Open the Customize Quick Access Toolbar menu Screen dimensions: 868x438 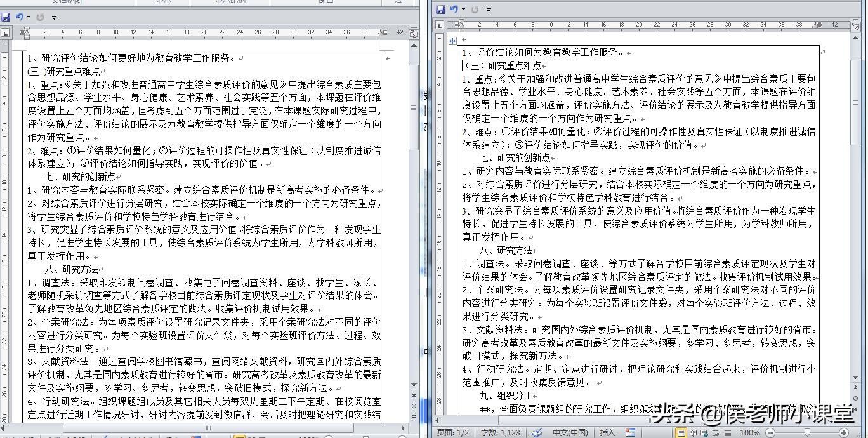coord(489,9)
